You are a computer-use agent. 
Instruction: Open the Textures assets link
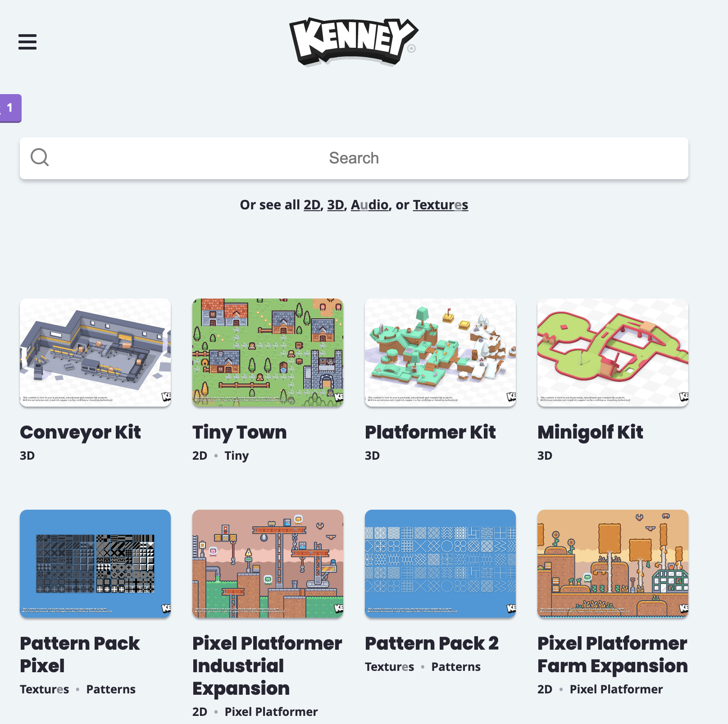[441, 205]
